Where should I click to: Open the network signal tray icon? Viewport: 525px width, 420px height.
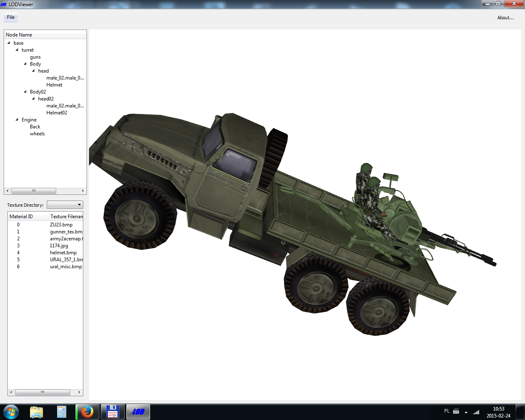[x=476, y=412]
